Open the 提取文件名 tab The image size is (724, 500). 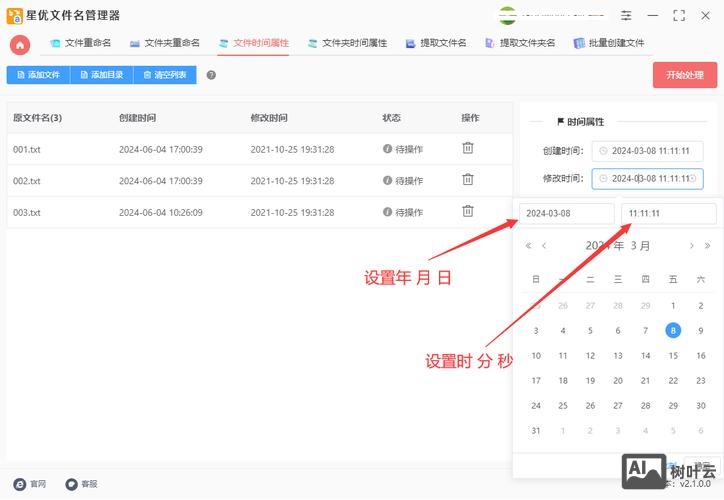(x=436, y=43)
